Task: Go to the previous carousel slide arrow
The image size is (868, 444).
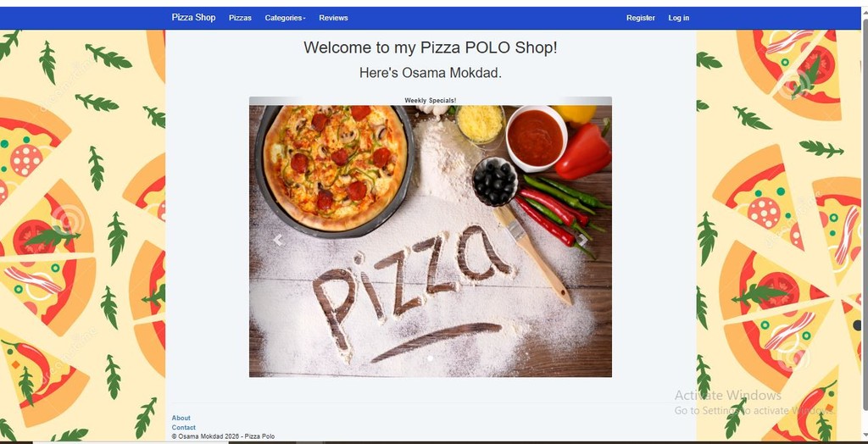Action: 278,240
